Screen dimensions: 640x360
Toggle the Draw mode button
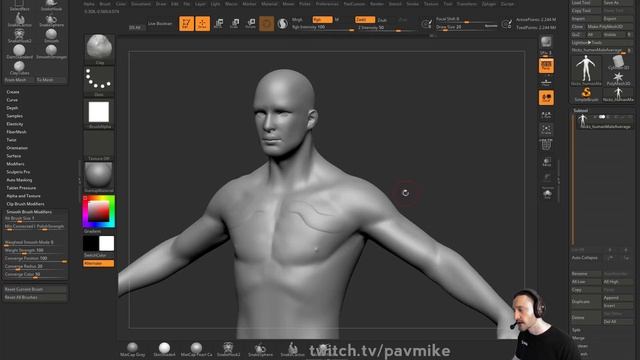tap(202, 24)
